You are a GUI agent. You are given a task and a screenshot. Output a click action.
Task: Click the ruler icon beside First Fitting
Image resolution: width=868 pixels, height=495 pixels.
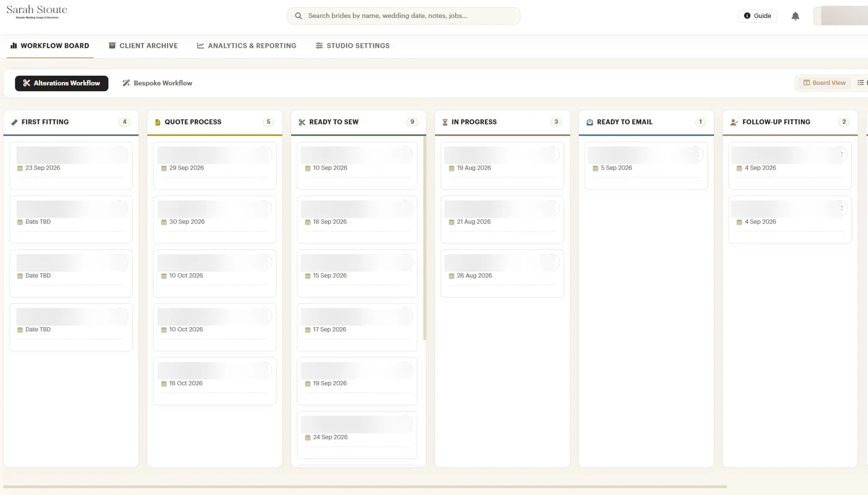[14, 122]
